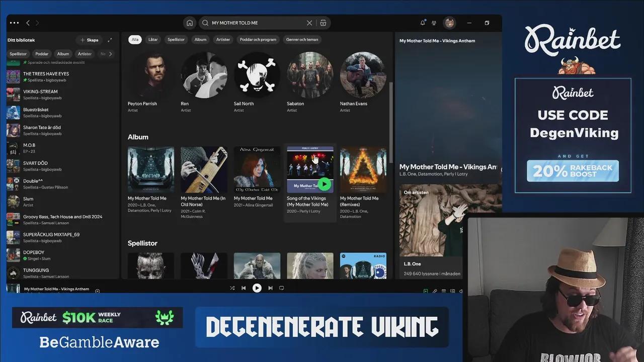
Task: Select the Låtar search filter chip
Action: click(x=153, y=39)
